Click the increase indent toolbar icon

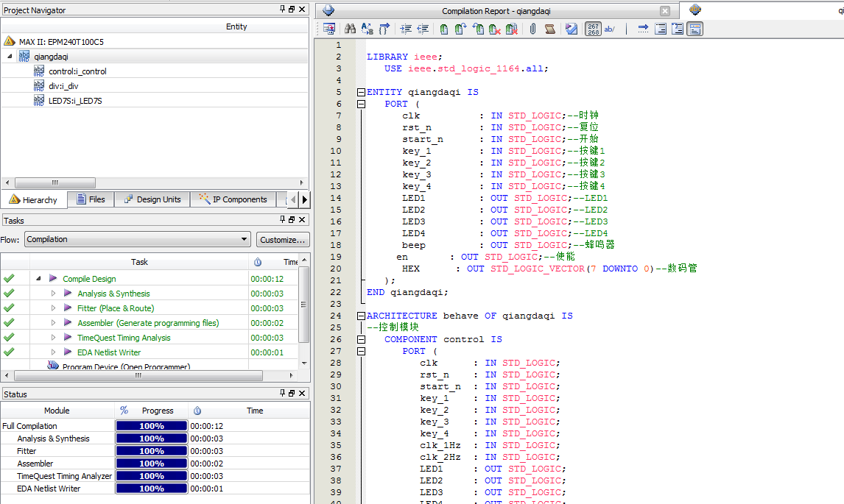406,29
